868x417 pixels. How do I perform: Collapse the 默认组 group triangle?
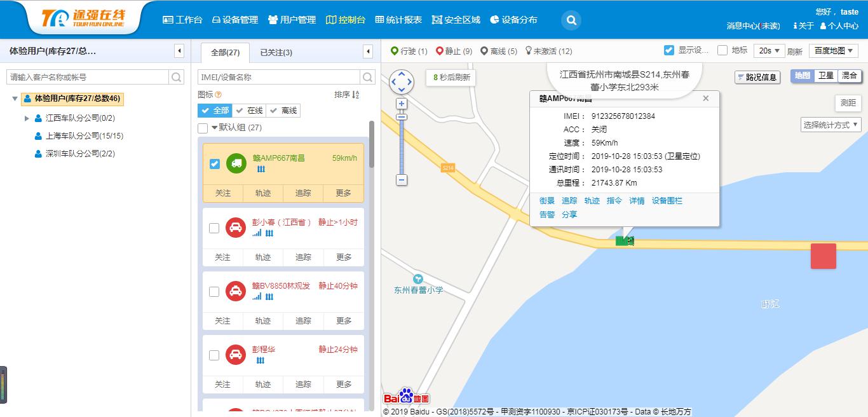(215, 128)
